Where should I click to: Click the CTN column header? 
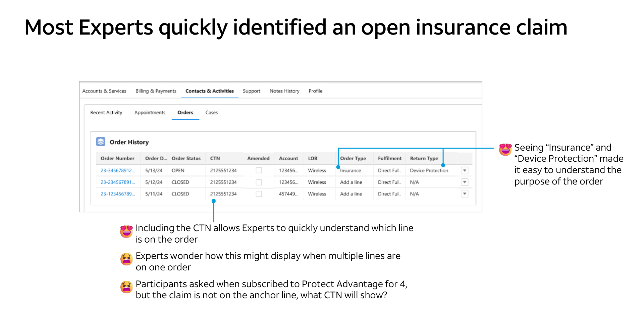click(215, 158)
